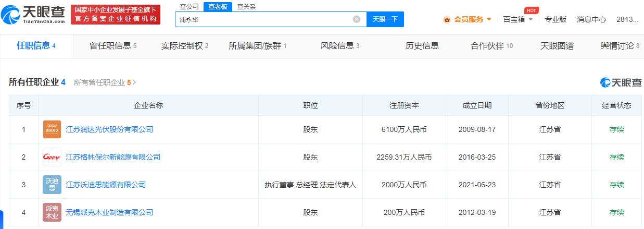Clear the search box with the X icon
Image resolution: width=644 pixels, height=229 pixels.
[x=357, y=19]
